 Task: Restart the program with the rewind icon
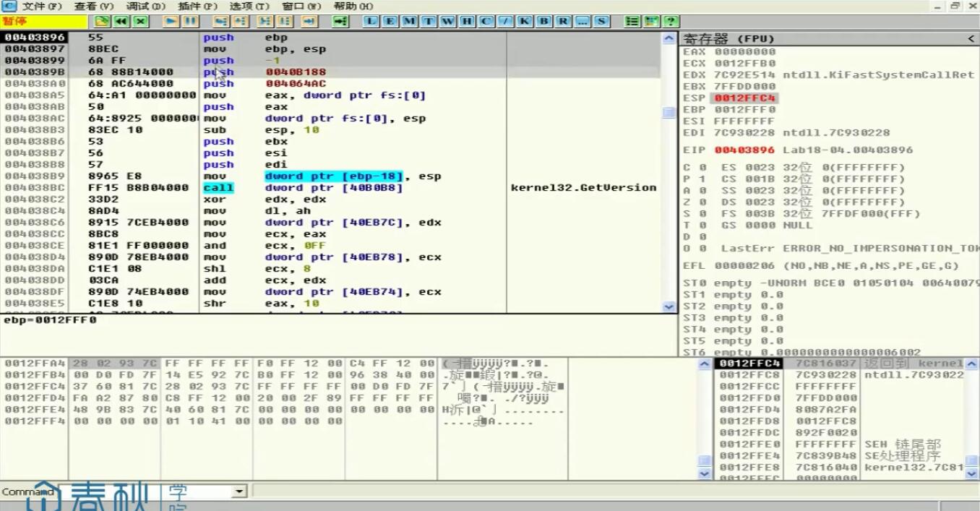pyautogui.click(x=121, y=21)
